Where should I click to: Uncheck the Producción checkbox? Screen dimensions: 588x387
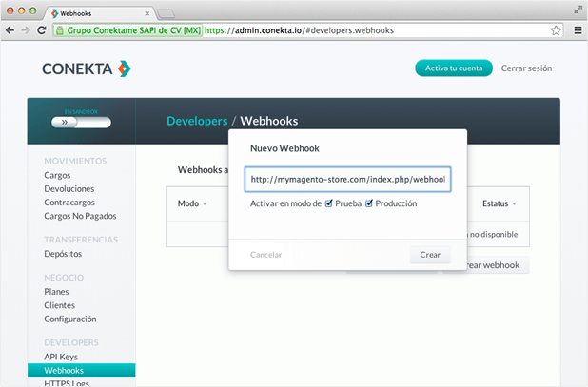pos(369,203)
